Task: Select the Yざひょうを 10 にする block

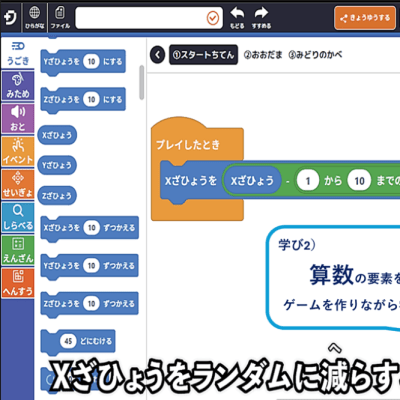Action: 83,62
